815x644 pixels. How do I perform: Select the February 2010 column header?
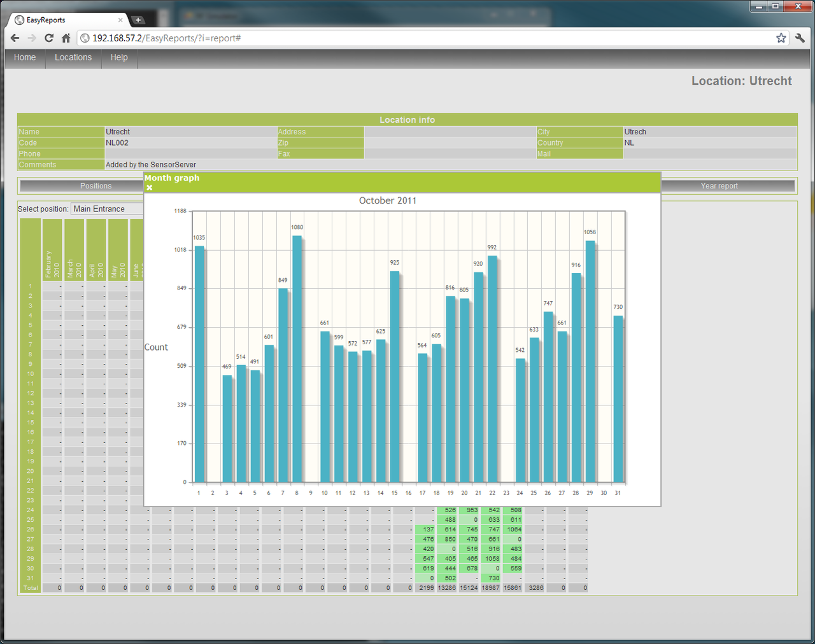pos(52,250)
